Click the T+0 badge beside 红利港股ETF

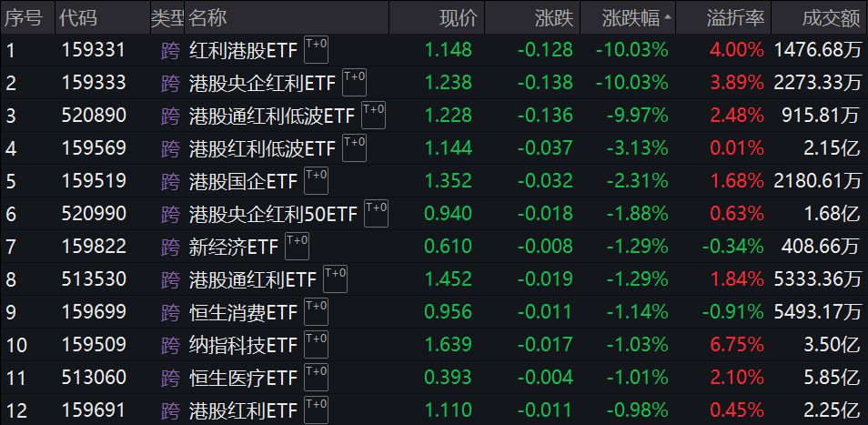pos(316,47)
